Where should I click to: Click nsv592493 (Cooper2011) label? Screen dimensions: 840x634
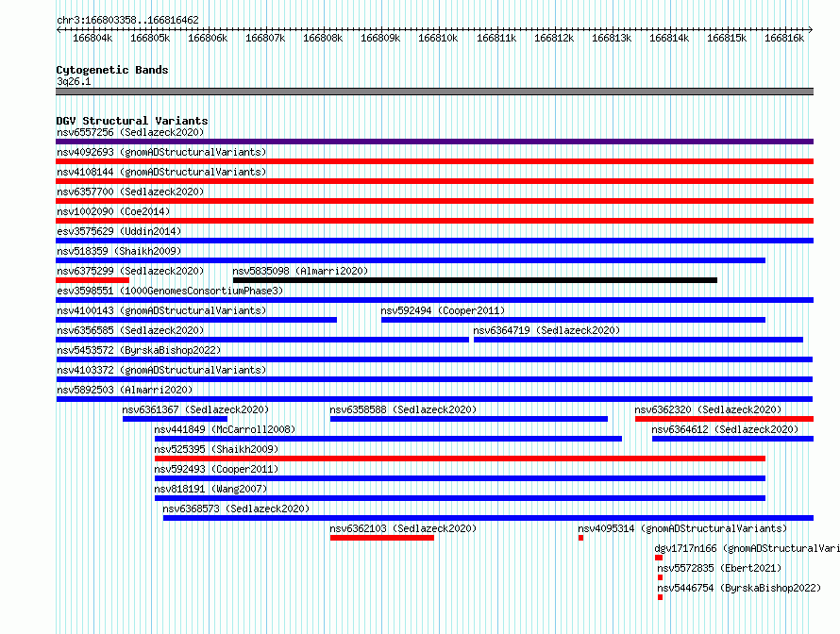point(216,469)
